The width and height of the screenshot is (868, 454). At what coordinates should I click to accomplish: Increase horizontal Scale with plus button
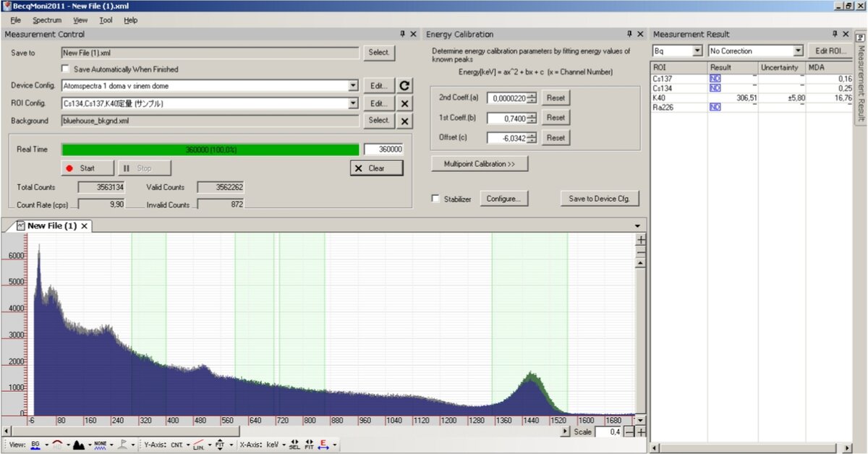click(x=642, y=432)
